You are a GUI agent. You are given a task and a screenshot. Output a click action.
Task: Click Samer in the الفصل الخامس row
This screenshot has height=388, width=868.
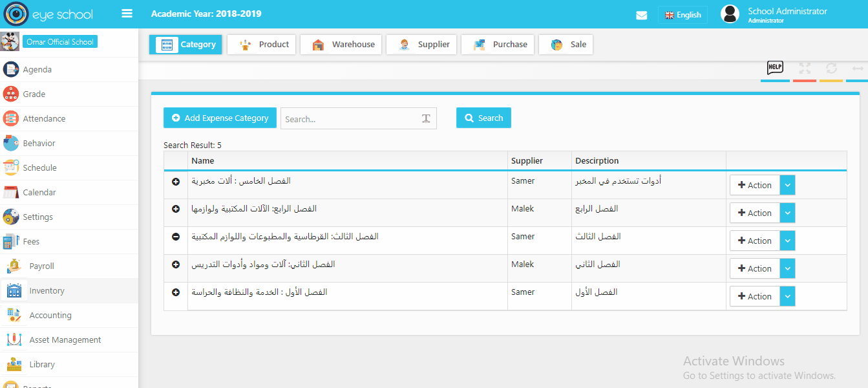(x=523, y=181)
